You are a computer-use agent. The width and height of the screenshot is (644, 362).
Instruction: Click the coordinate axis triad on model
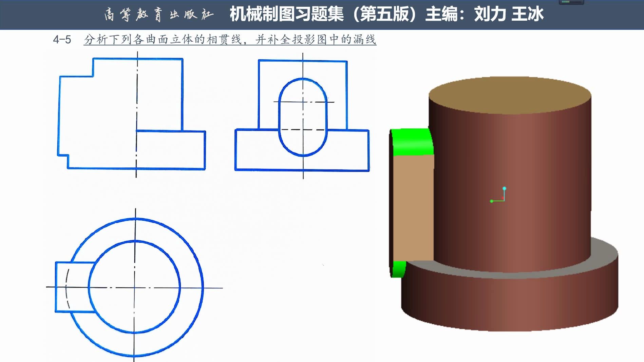tap(498, 195)
